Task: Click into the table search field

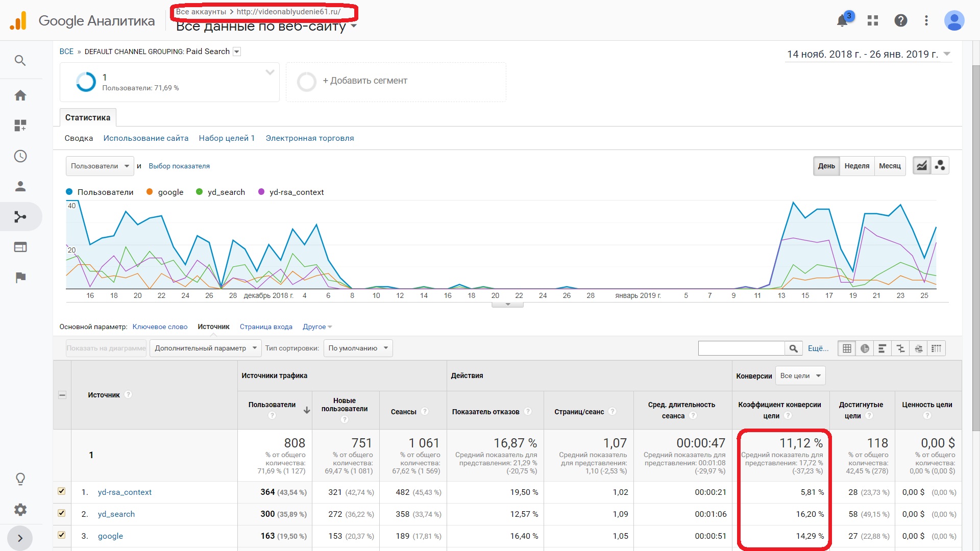Action: click(741, 348)
